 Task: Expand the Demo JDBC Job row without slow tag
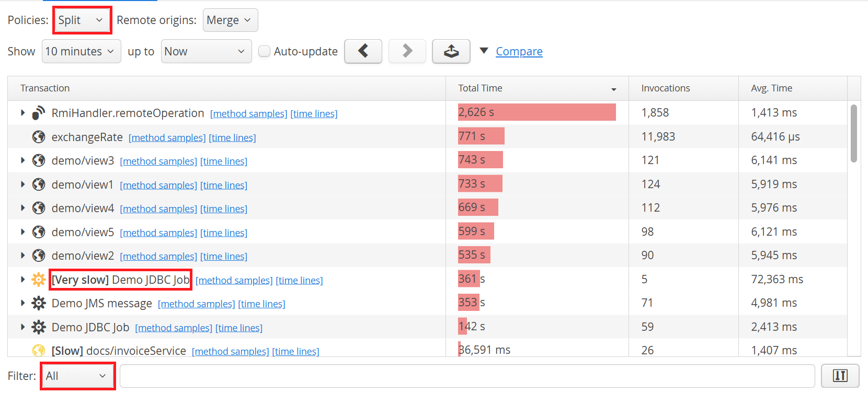click(x=22, y=327)
